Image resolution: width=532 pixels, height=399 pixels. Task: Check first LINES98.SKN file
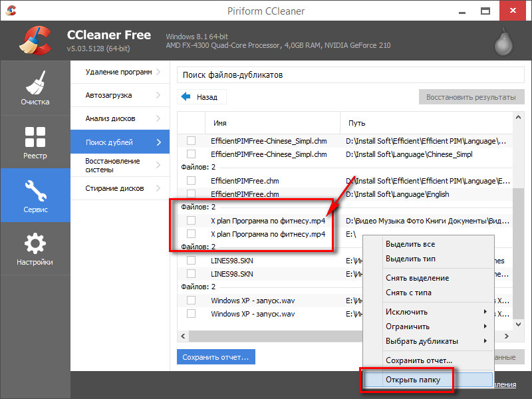pos(191,260)
